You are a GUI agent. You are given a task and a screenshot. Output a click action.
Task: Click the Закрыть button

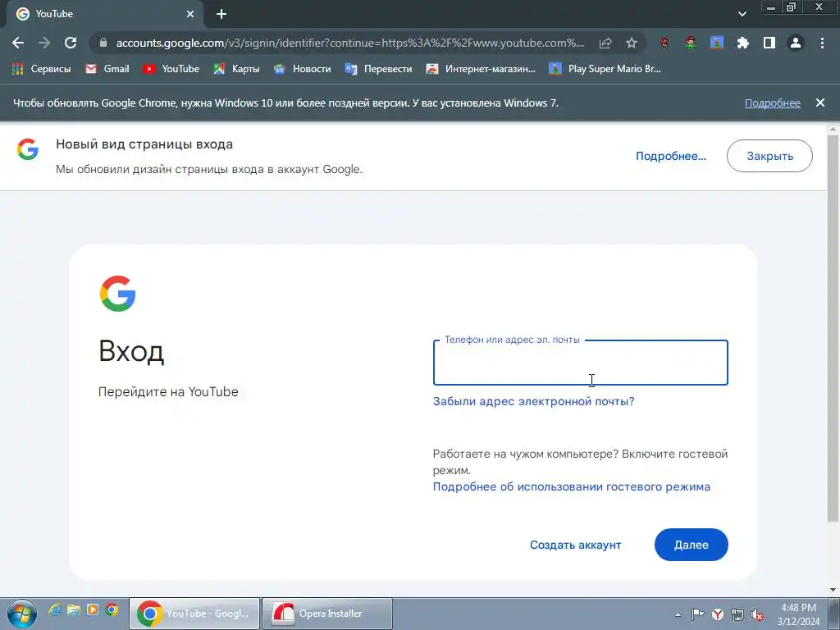769,156
